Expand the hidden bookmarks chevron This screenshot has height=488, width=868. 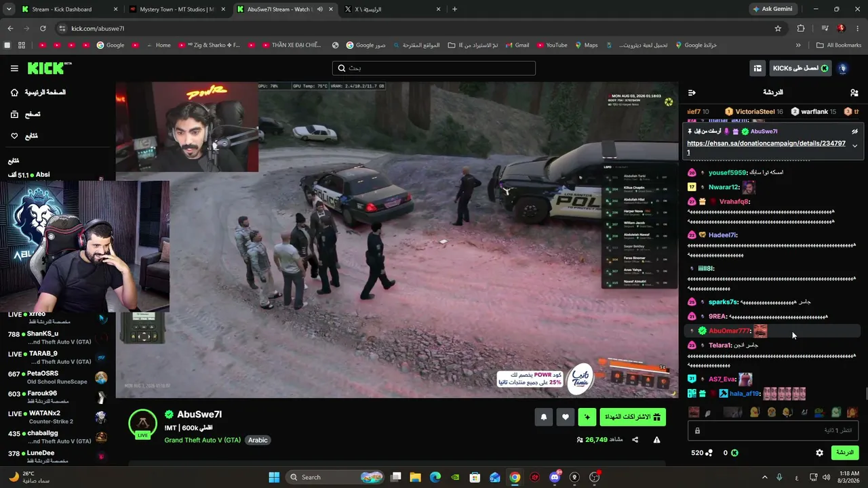point(798,45)
